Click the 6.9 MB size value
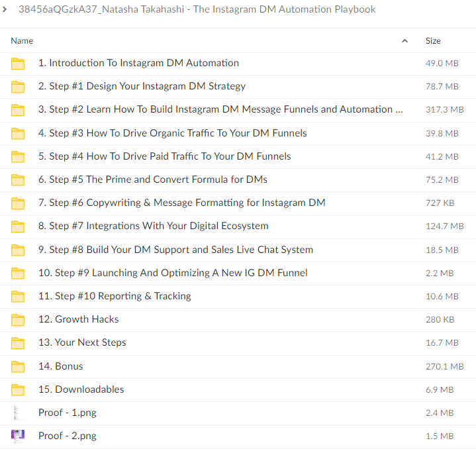The height and width of the screenshot is (455, 476). click(x=440, y=389)
